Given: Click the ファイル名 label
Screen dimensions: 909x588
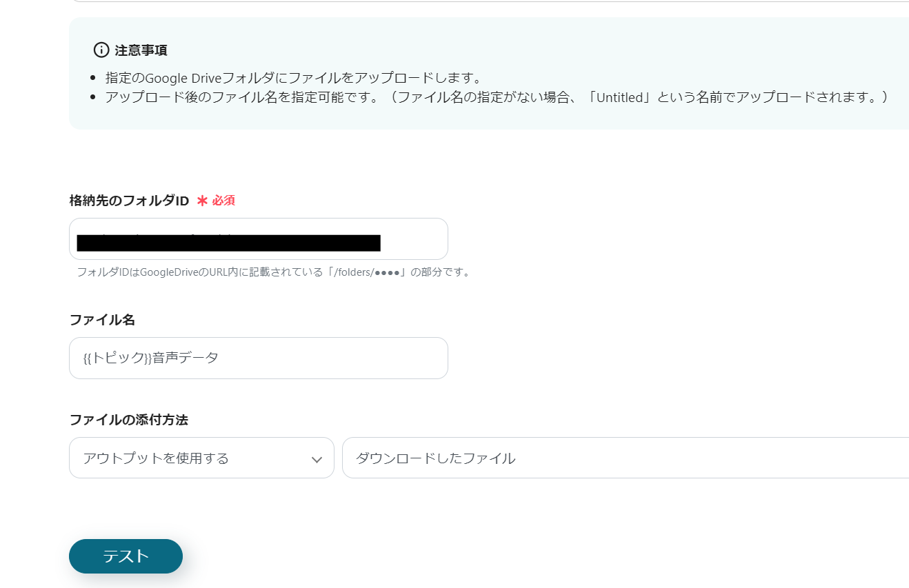Looking at the screenshot, I should (102, 320).
